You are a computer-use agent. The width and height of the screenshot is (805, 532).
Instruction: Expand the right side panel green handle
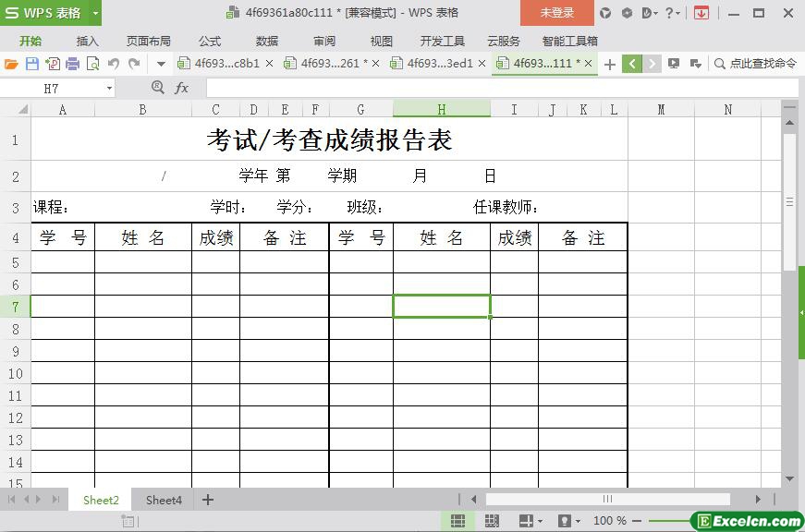(801, 312)
